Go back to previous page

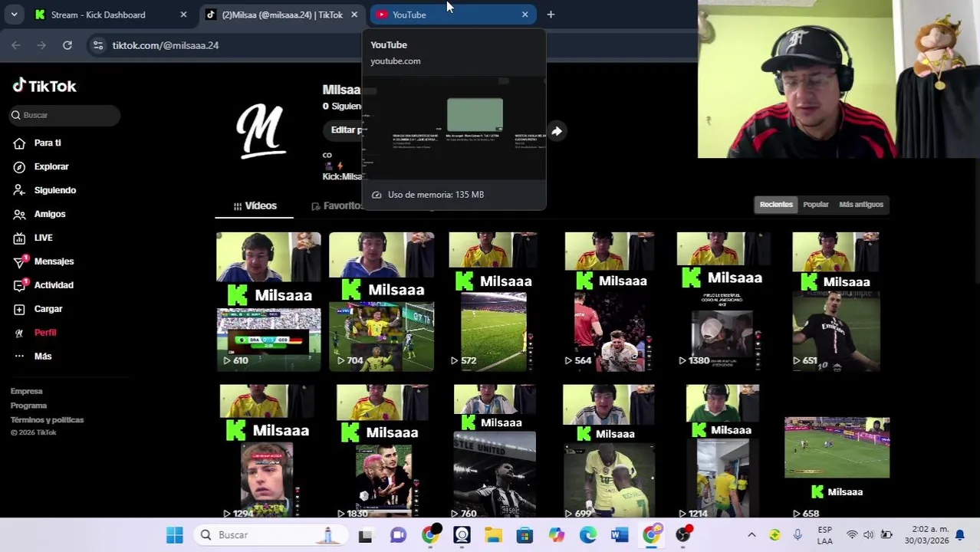[x=16, y=45]
